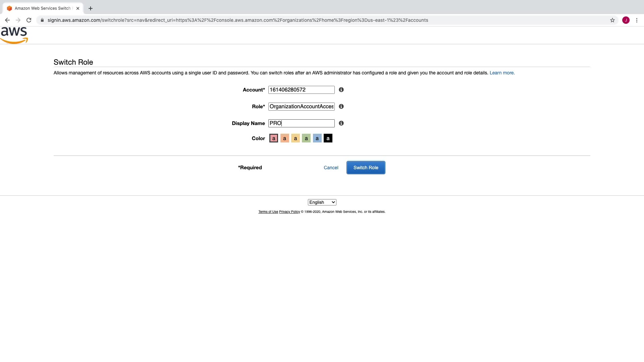The height and width of the screenshot is (362, 644).
Task: Open the user profile avatar
Action: tap(626, 20)
